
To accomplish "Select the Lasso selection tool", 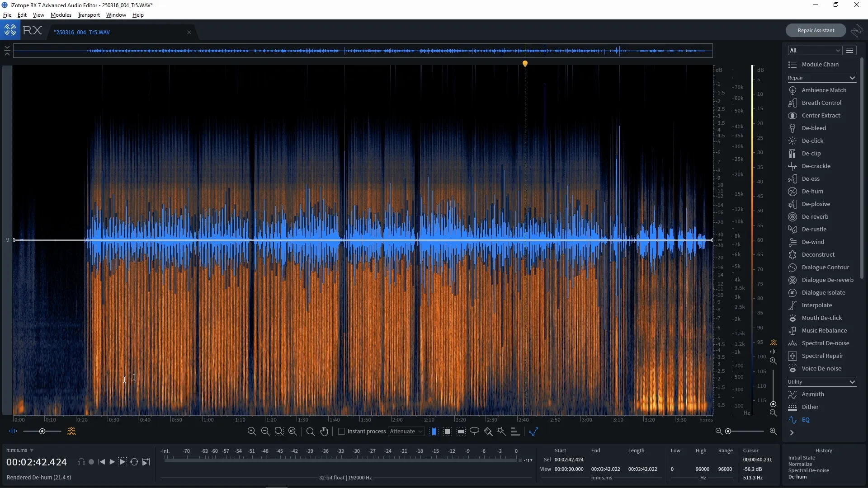I will pyautogui.click(x=474, y=432).
